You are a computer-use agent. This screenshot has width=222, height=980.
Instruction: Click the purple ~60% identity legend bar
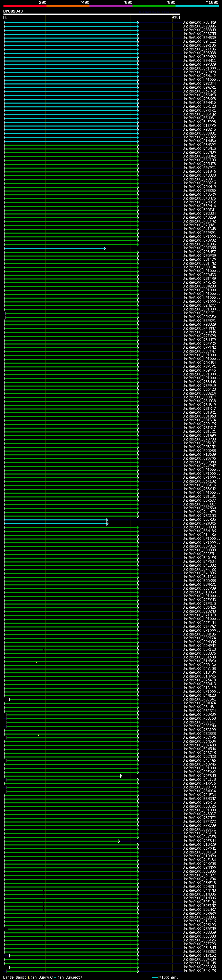point(111,6)
